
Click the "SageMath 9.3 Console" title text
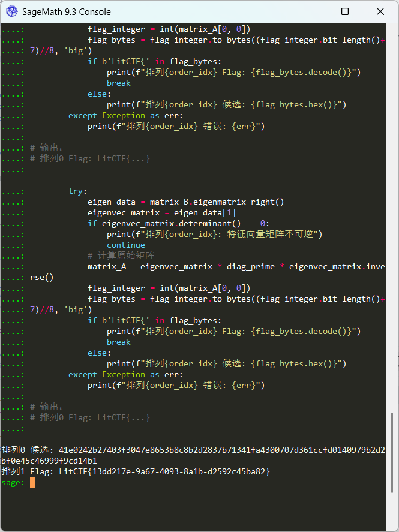click(x=67, y=12)
